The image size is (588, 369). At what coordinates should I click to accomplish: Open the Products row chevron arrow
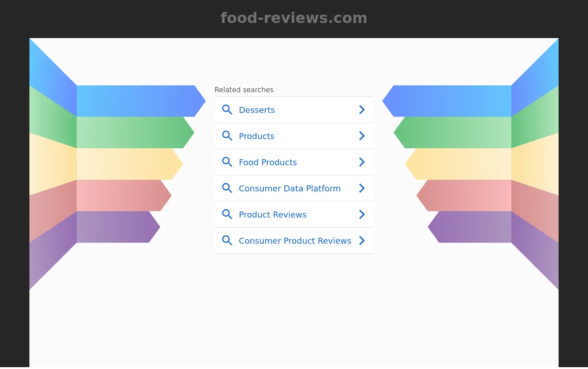pos(362,136)
